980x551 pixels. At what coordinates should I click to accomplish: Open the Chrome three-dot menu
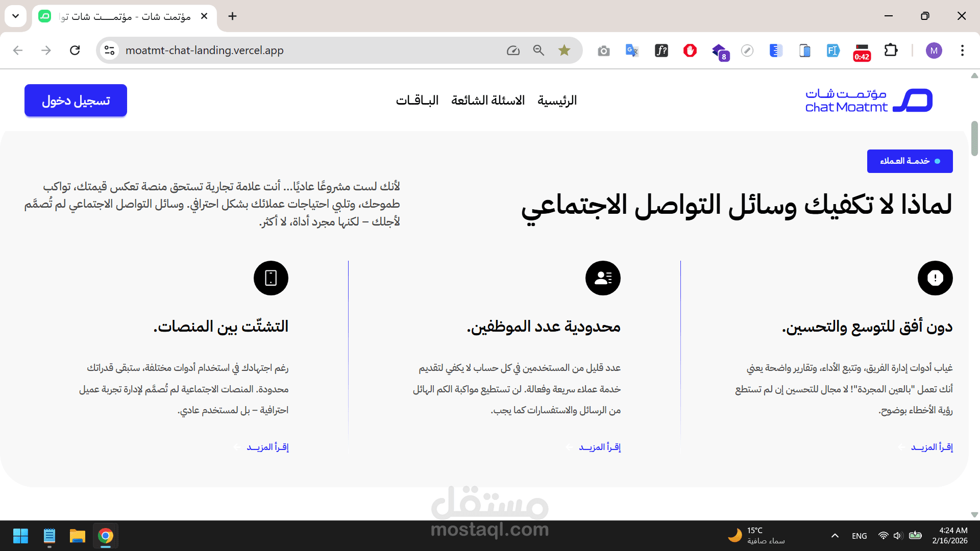(962, 50)
